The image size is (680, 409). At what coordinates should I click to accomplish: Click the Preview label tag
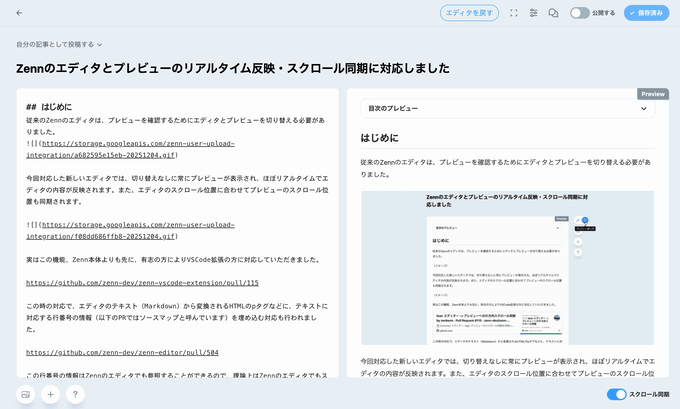coord(652,94)
